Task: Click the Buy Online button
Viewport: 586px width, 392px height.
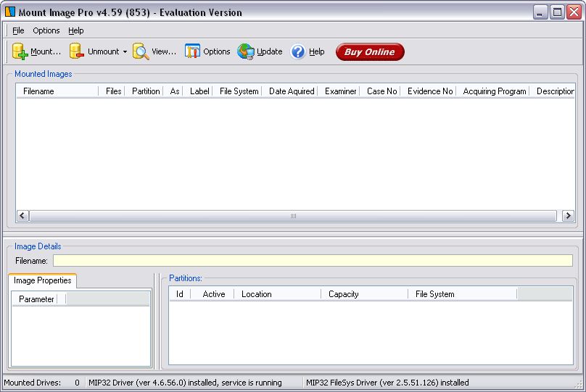Action: [x=370, y=51]
